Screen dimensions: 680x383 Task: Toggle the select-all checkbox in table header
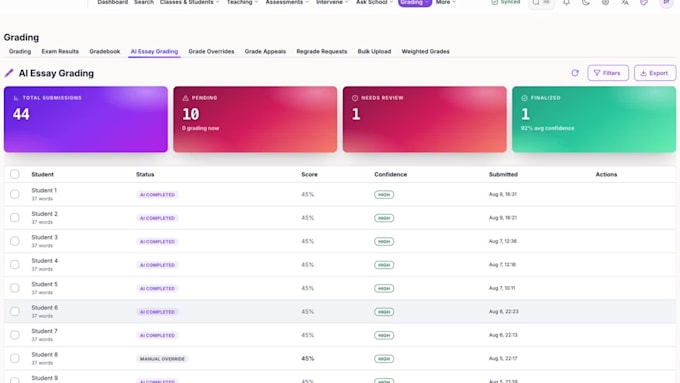[15, 174]
